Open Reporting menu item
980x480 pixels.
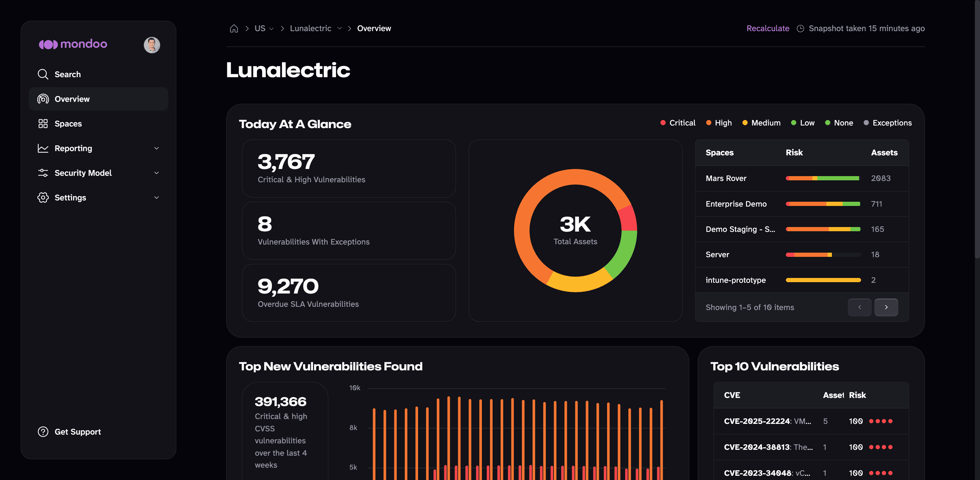[x=98, y=149]
